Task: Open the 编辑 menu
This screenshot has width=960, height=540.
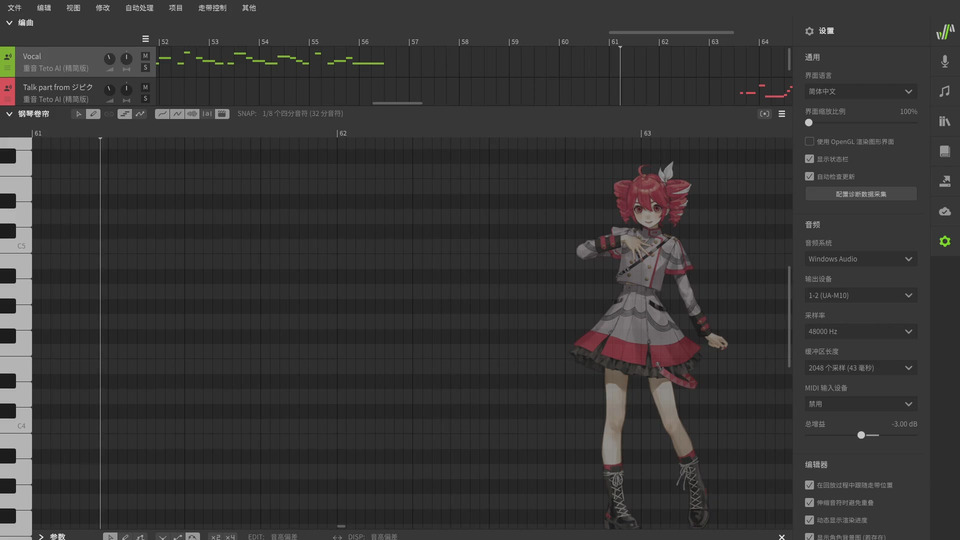Action: pos(43,8)
